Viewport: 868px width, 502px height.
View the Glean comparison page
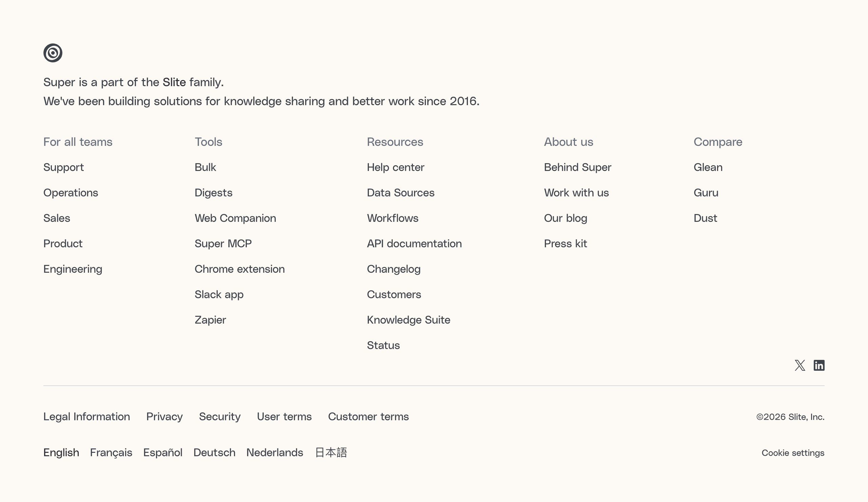708,168
